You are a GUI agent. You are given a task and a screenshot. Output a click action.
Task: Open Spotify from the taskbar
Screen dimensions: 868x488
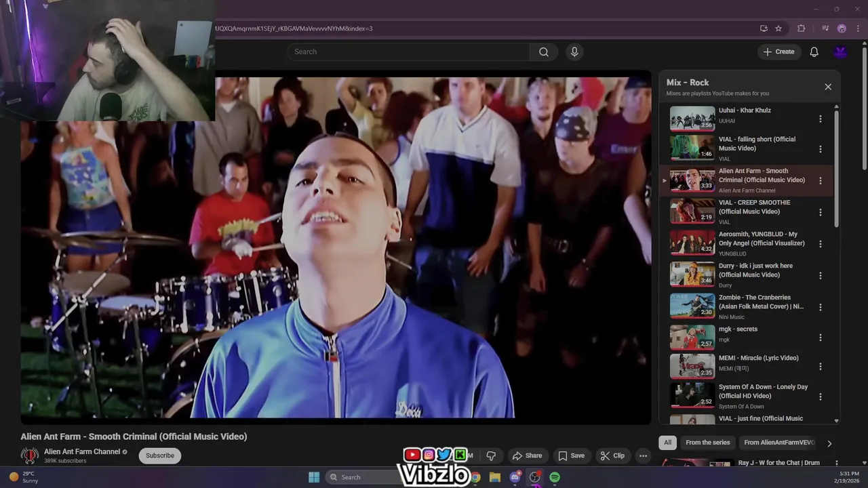(x=555, y=477)
